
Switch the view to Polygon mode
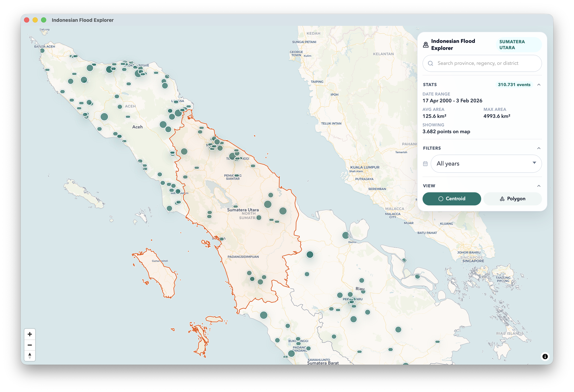tap(512, 199)
